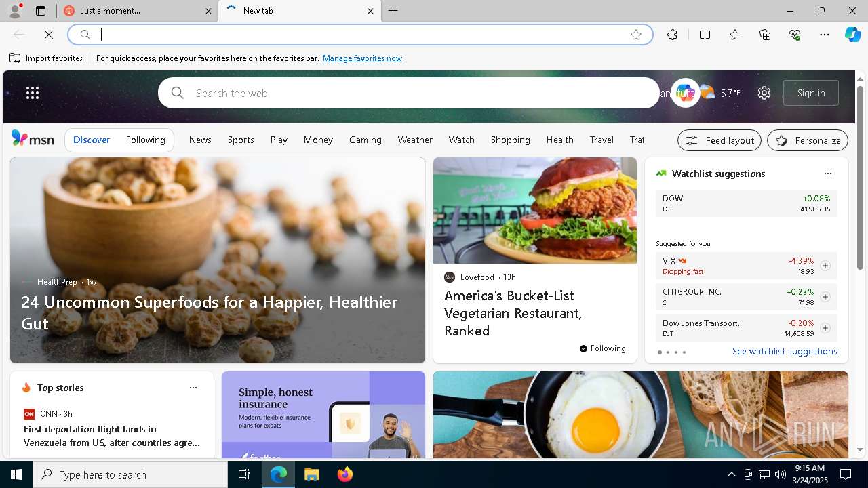868x488 pixels.
Task: Select the Discover tab
Action: point(92,140)
